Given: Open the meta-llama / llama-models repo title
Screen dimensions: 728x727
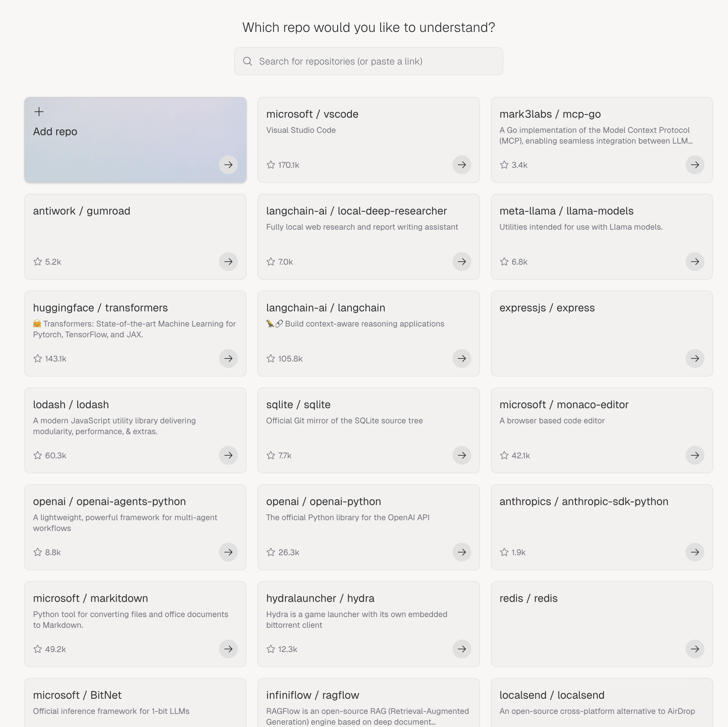Looking at the screenshot, I should [566, 211].
